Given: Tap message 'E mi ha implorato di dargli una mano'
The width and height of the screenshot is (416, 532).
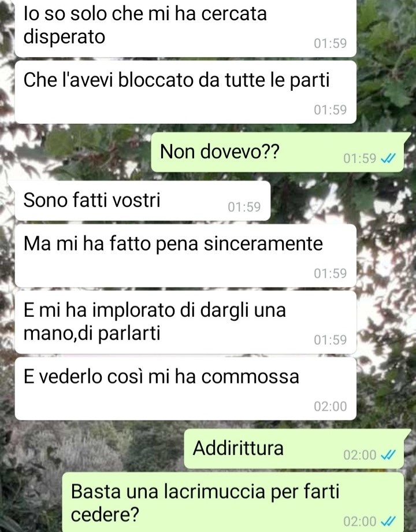Looking at the screenshot, I should coord(185,322).
